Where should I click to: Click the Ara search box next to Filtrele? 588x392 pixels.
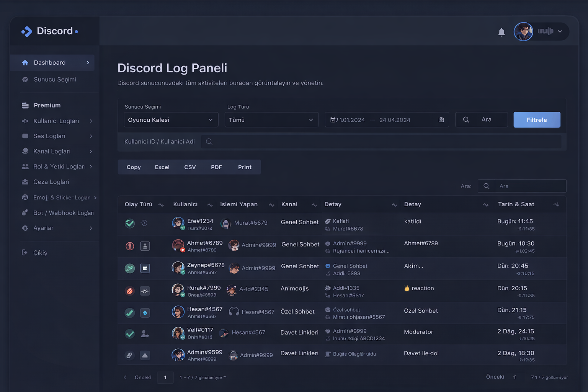482,120
